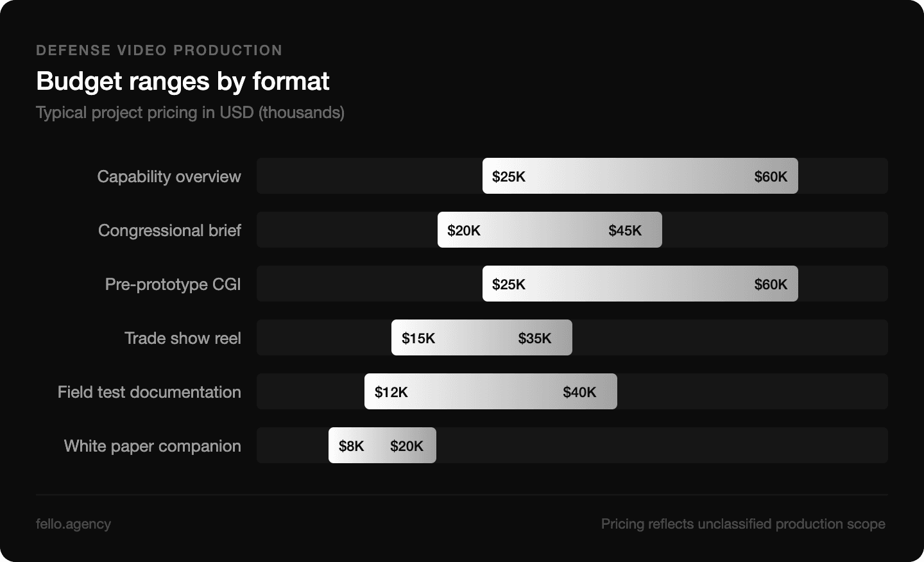The height and width of the screenshot is (562, 924).
Task: Click the Defense Video Production heading
Action: 159,50
